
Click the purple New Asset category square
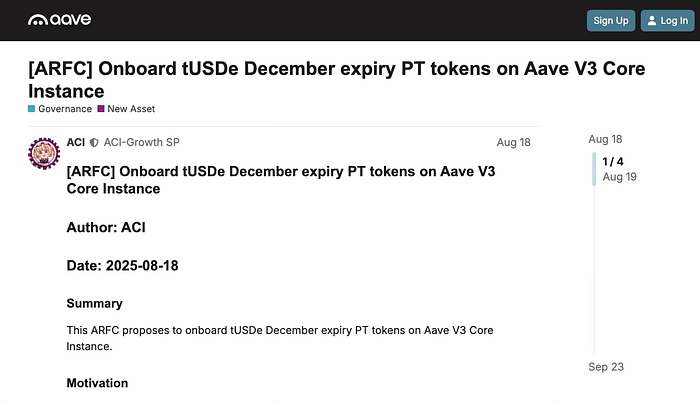coord(101,109)
